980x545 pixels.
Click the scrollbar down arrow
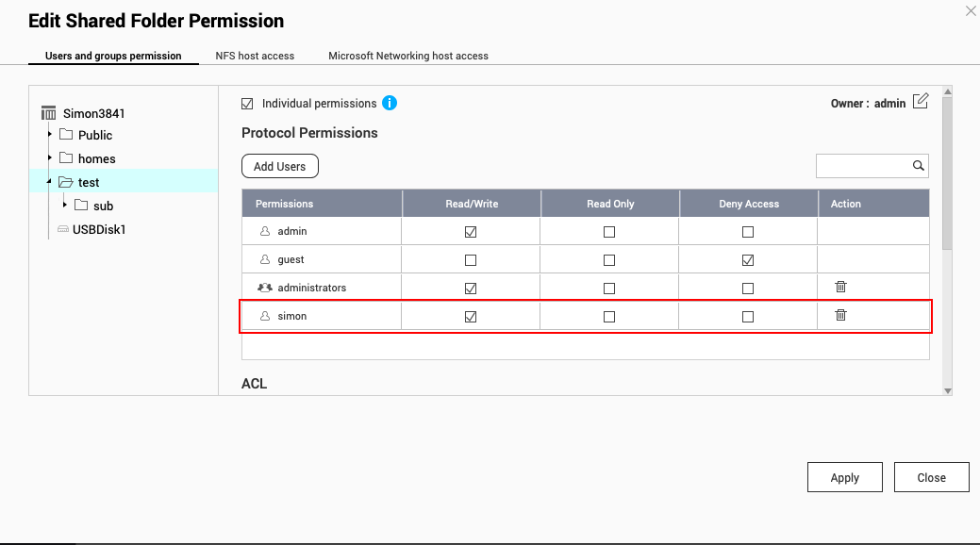[x=947, y=390]
